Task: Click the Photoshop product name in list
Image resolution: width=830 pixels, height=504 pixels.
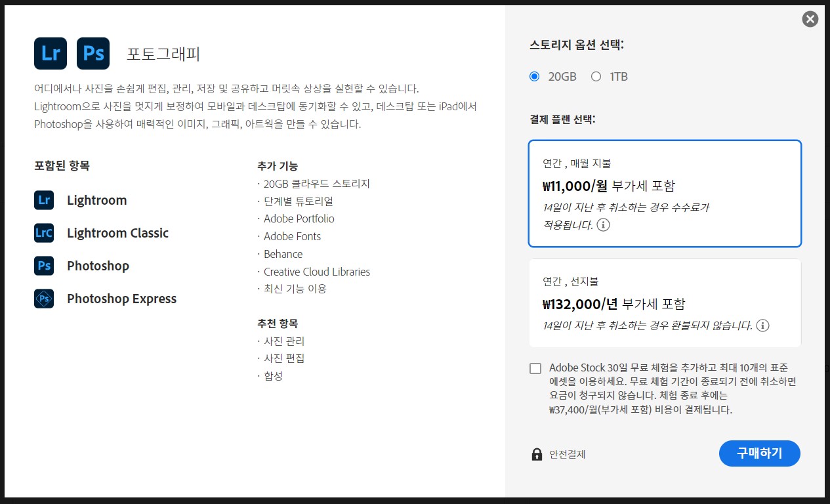Action: pyautogui.click(x=98, y=266)
